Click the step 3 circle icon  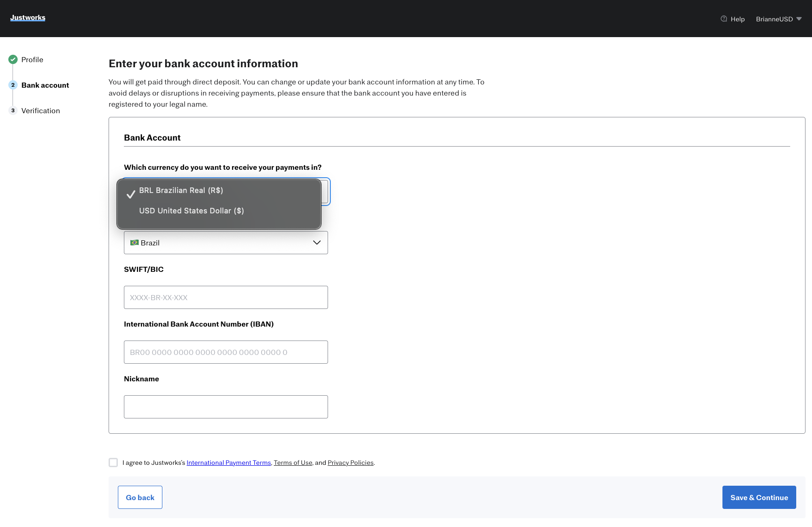13,110
